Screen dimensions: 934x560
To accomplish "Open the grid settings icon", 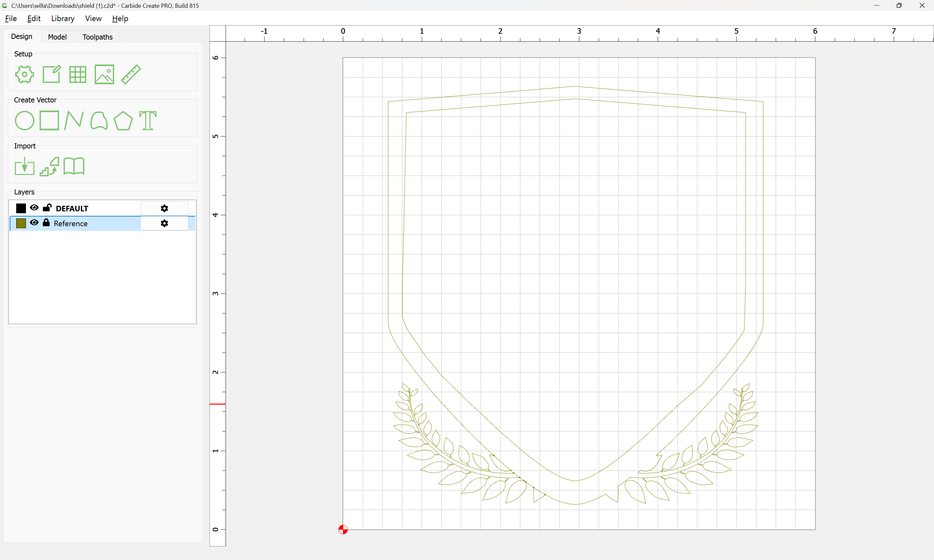I will tap(78, 74).
